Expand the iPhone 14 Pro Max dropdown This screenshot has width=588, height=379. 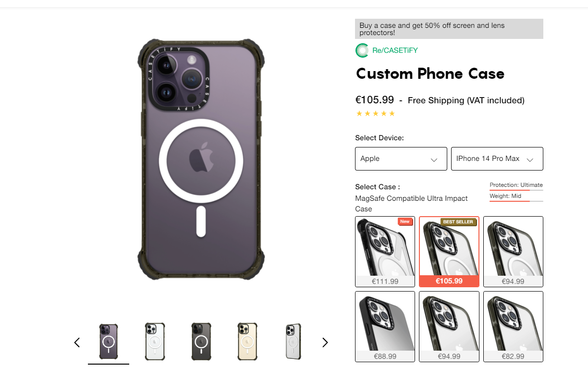pos(497,159)
